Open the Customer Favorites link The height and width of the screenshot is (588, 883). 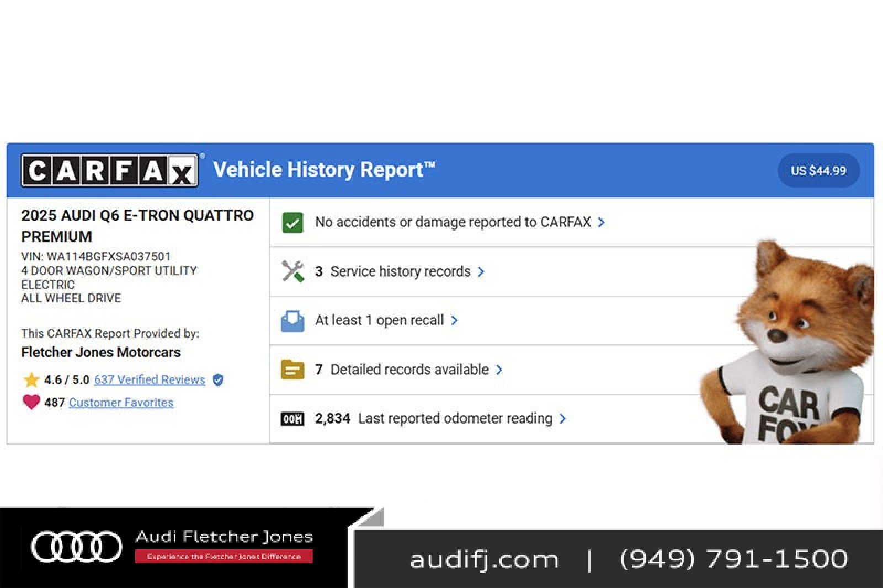[121, 403]
